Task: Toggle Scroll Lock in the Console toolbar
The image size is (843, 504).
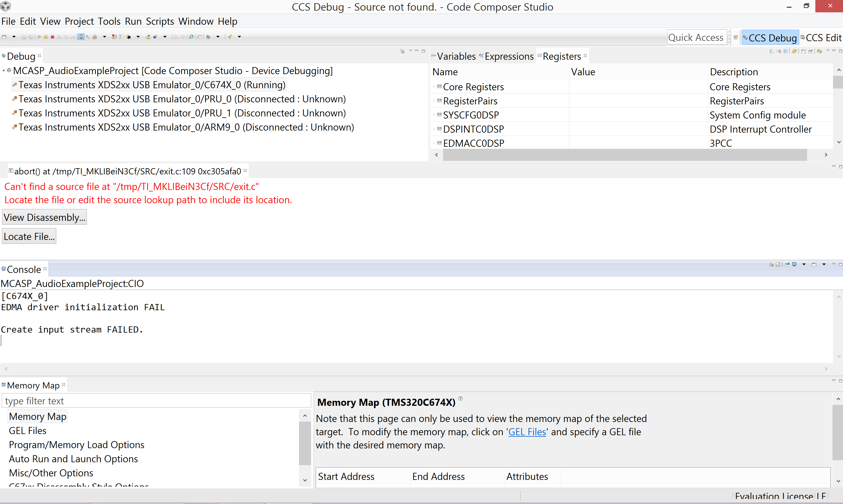Action: (778, 265)
